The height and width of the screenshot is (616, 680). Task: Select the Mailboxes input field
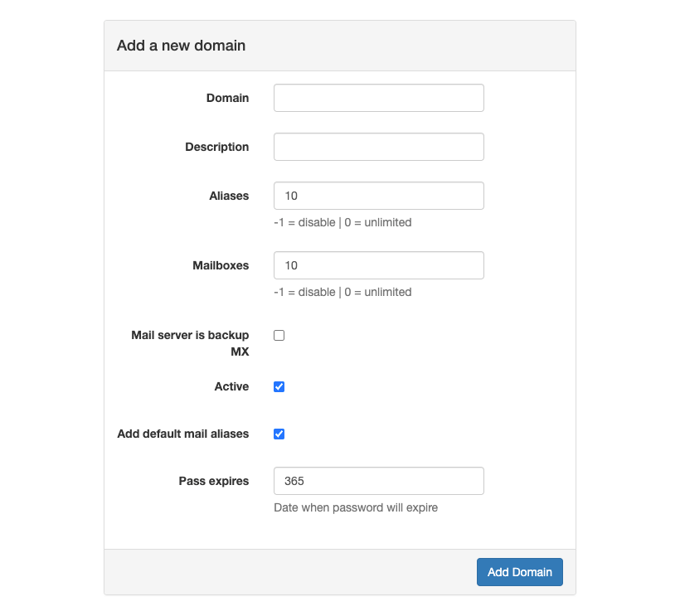tap(378, 265)
